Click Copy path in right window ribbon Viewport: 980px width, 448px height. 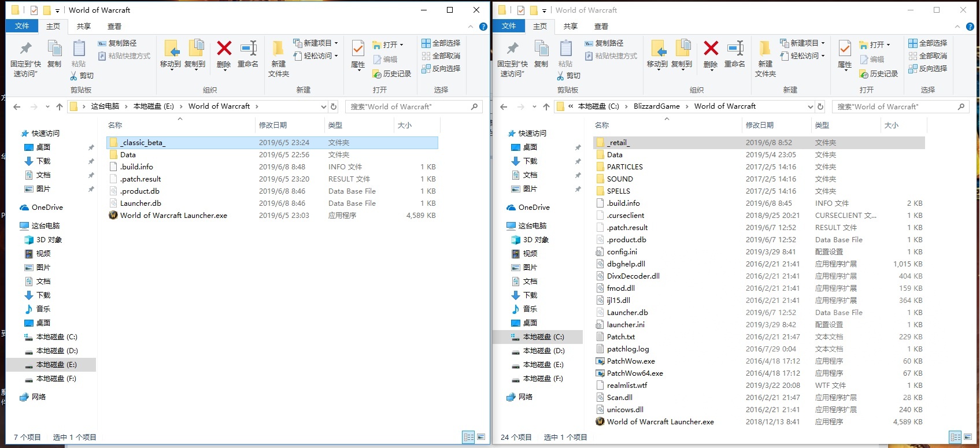click(x=604, y=43)
